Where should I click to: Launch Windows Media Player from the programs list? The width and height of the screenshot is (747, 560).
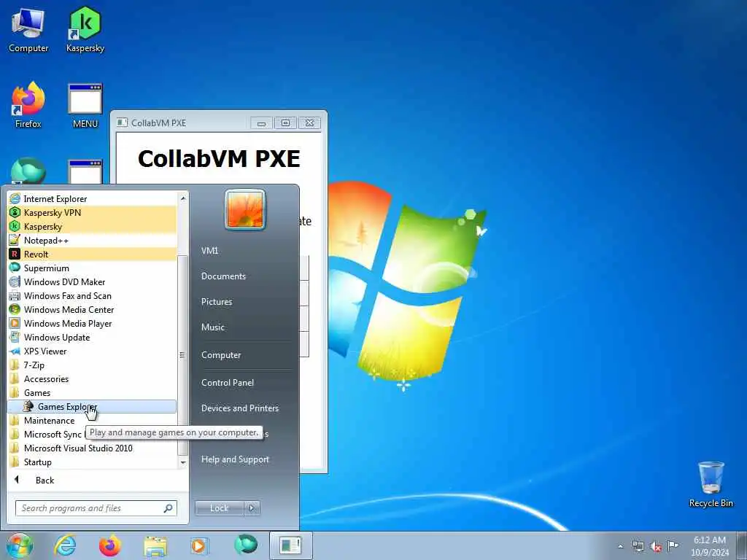[x=92, y=323]
